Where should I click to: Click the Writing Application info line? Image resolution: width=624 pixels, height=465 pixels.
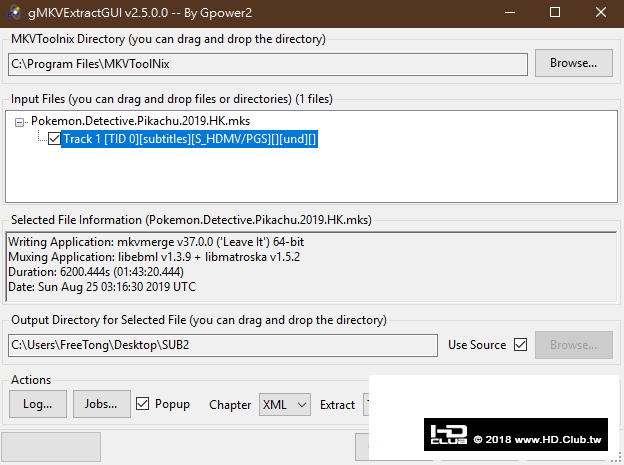click(x=156, y=242)
